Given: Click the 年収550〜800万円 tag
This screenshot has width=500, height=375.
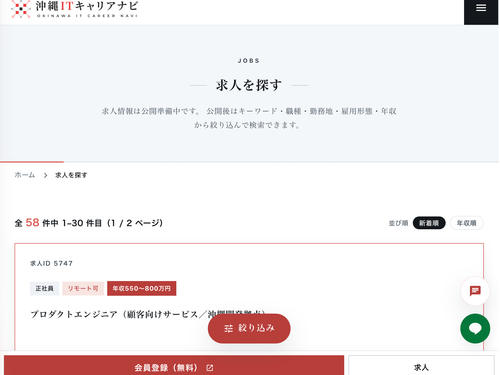Looking at the screenshot, I should (x=142, y=288).
